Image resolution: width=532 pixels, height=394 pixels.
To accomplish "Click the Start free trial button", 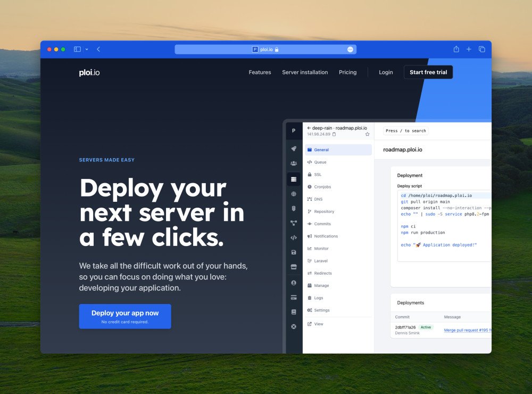I will click(428, 72).
